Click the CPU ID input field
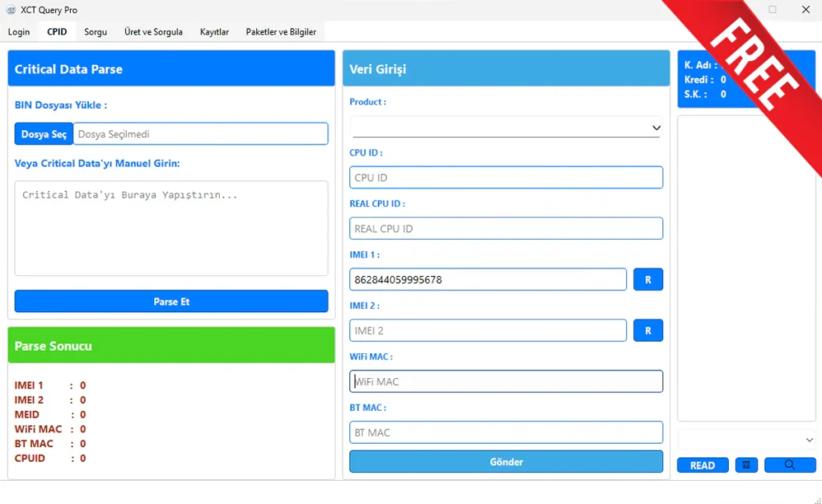The image size is (822, 504). (506, 177)
